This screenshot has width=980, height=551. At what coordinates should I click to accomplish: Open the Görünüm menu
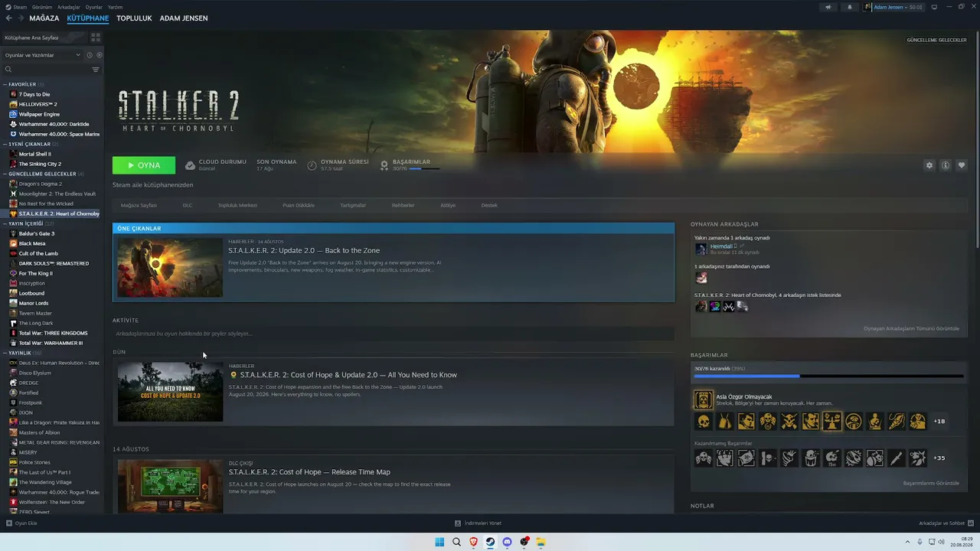(42, 7)
